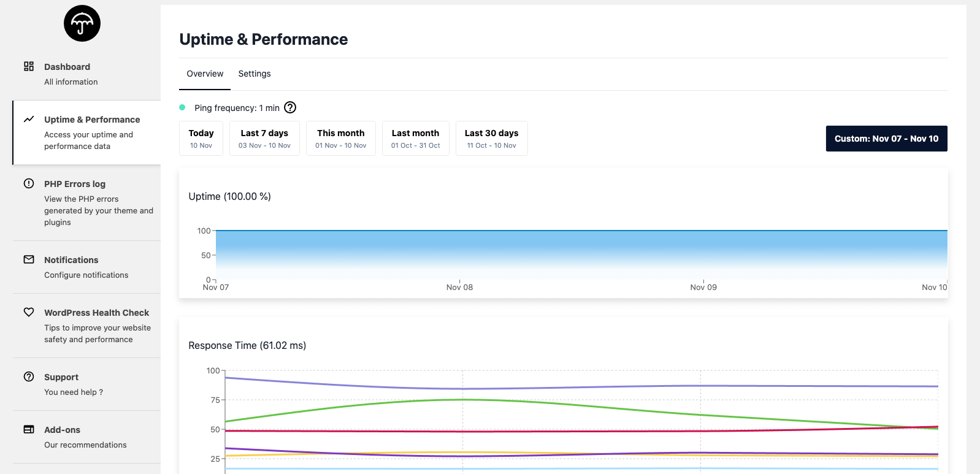The height and width of the screenshot is (474, 980).
Task: Open ping frequency help tooltip icon
Action: coord(290,108)
